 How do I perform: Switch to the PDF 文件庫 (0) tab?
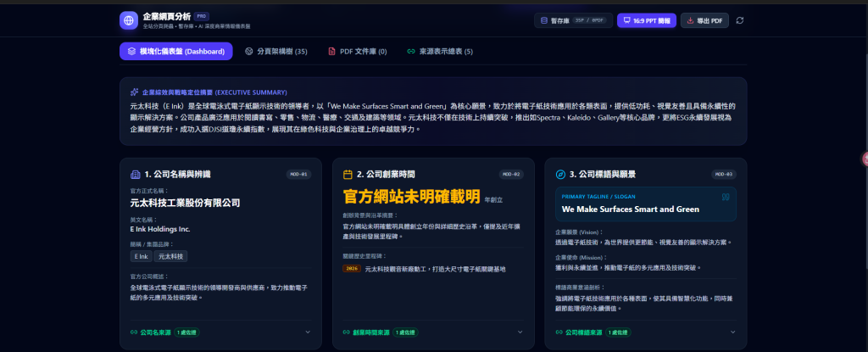tap(358, 52)
